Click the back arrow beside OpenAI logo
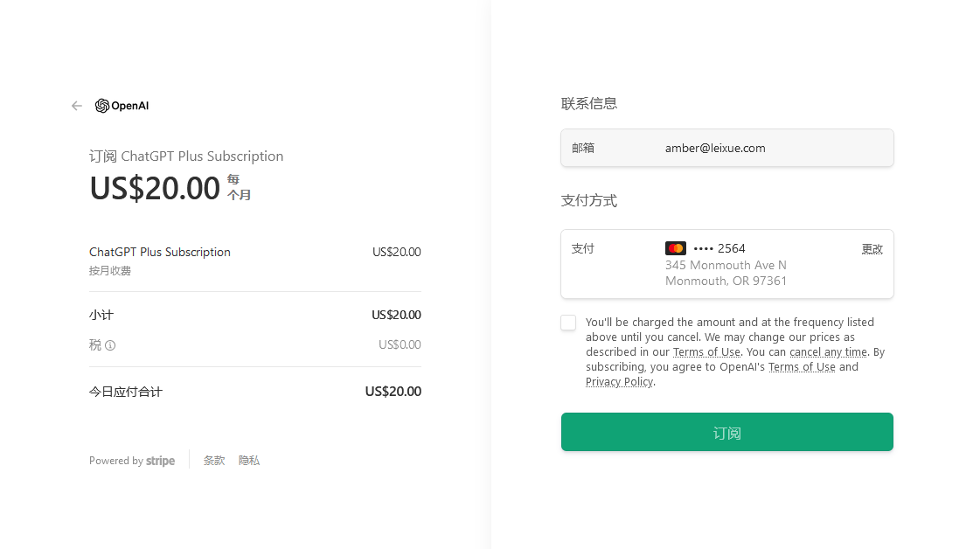This screenshot has height=549, width=980. coord(77,106)
